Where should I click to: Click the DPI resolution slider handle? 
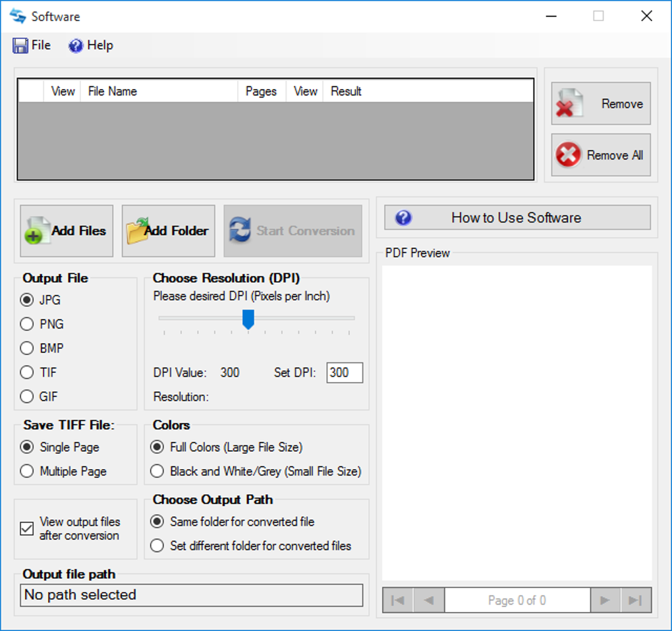click(x=248, y=319)
